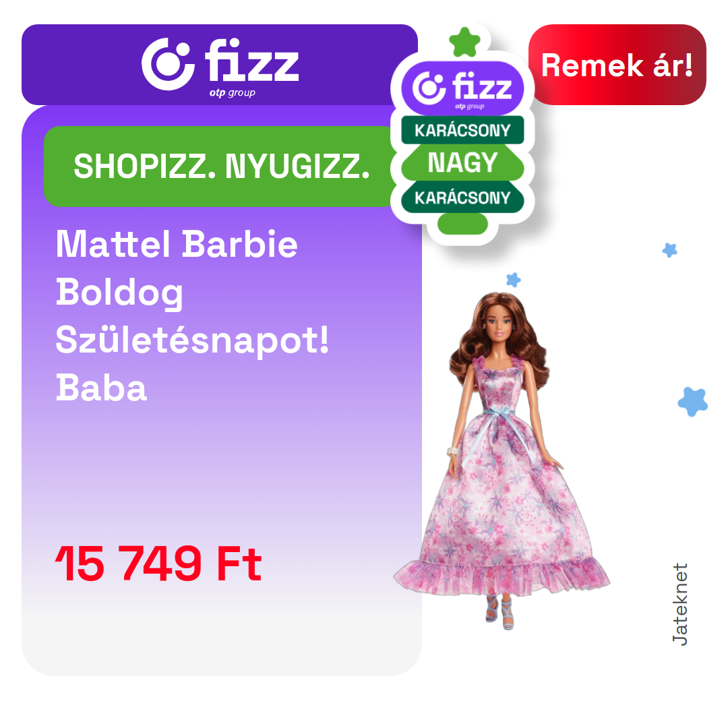Image resolution: width=728 pixels, height=728 pixels.
Task: Click the green tree trunk base shape
Action: [462, 224]
